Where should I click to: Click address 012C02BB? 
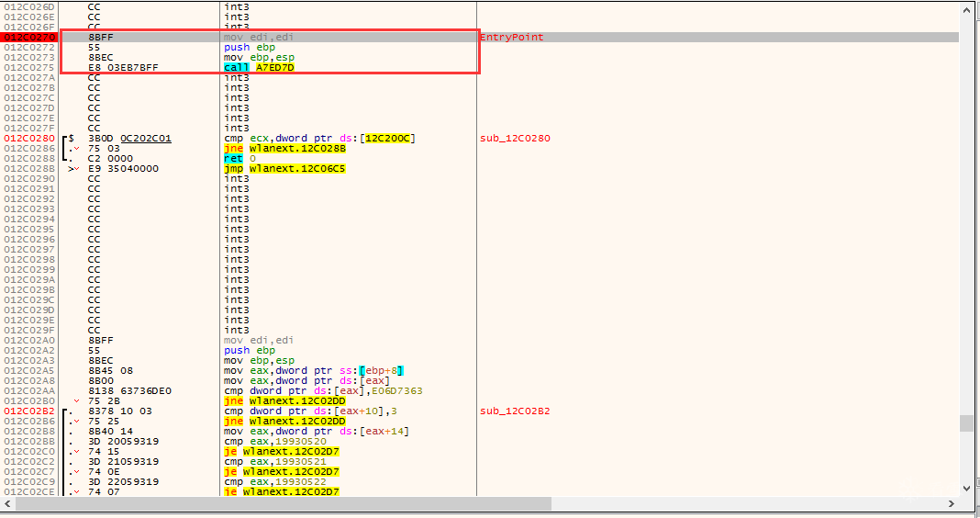pyautogui.click(x=29, y=442)
